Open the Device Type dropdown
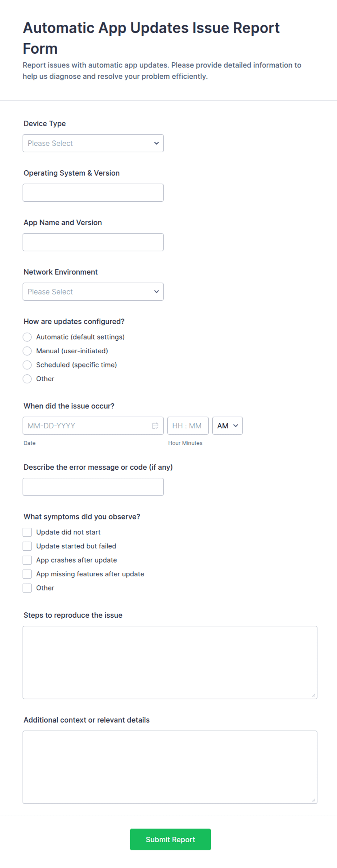The width and height of the screenshot is (337, 868). (x=93, y=143)
